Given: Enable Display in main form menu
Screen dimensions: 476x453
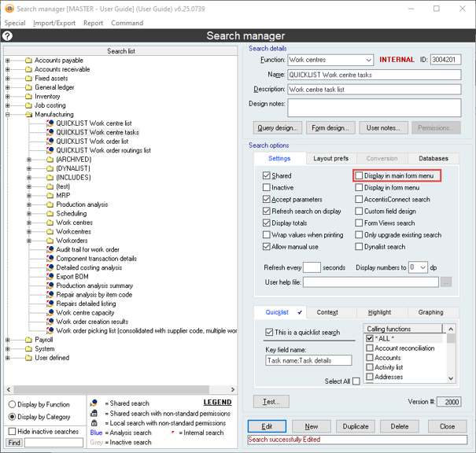Looking at the screenshot, I should click(x=359, y=175).
